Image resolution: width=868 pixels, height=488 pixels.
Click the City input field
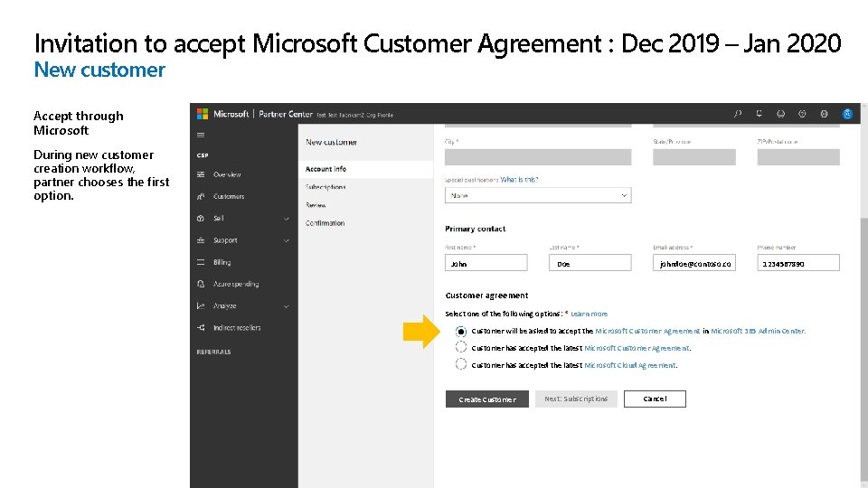(x=537, y=157)
